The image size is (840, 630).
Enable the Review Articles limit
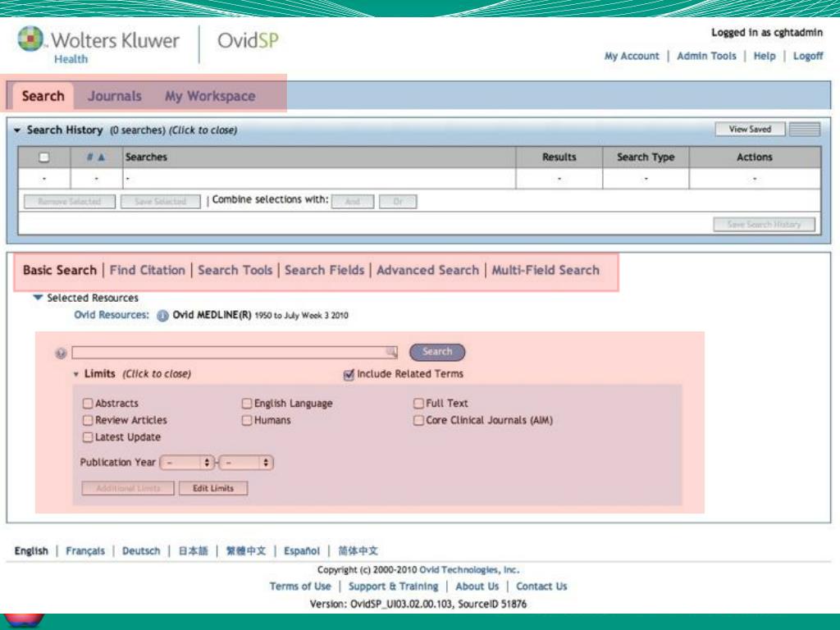[x=88, y=421]
